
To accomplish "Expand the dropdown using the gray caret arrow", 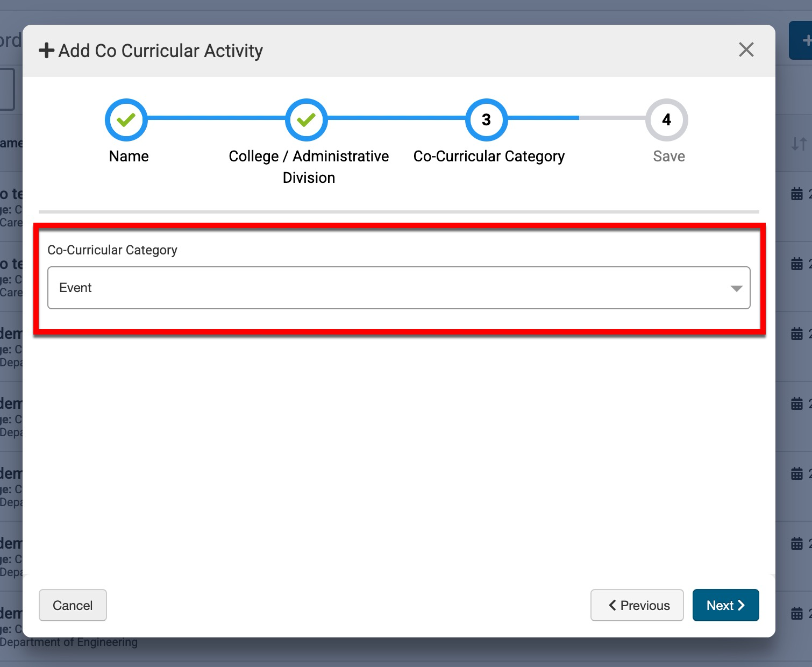I will coord(736,288).
